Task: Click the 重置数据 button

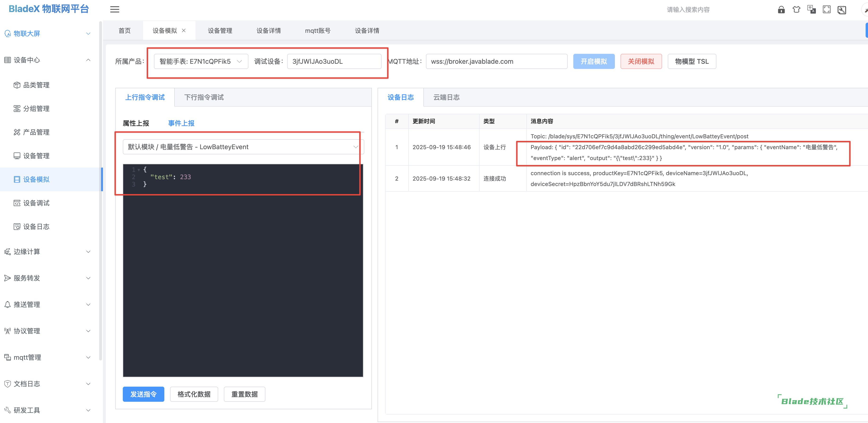Action: (245, 394)
